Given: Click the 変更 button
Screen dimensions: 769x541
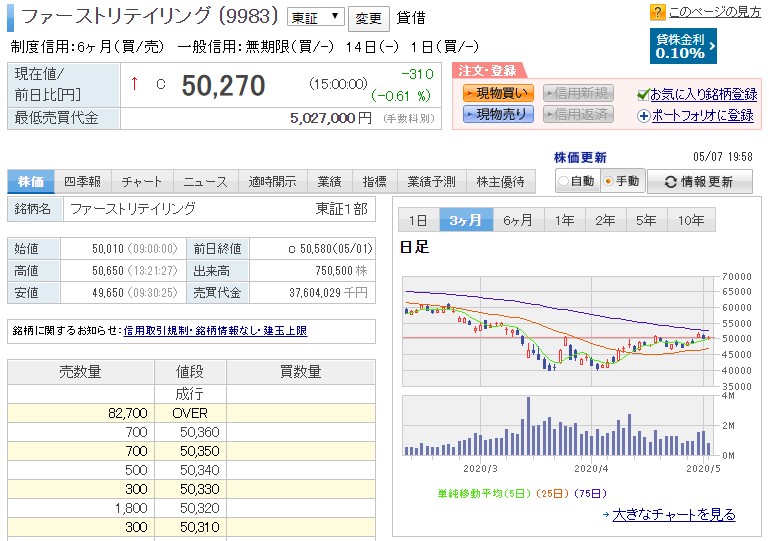Looking at the screenshot, I should point(368,19).
